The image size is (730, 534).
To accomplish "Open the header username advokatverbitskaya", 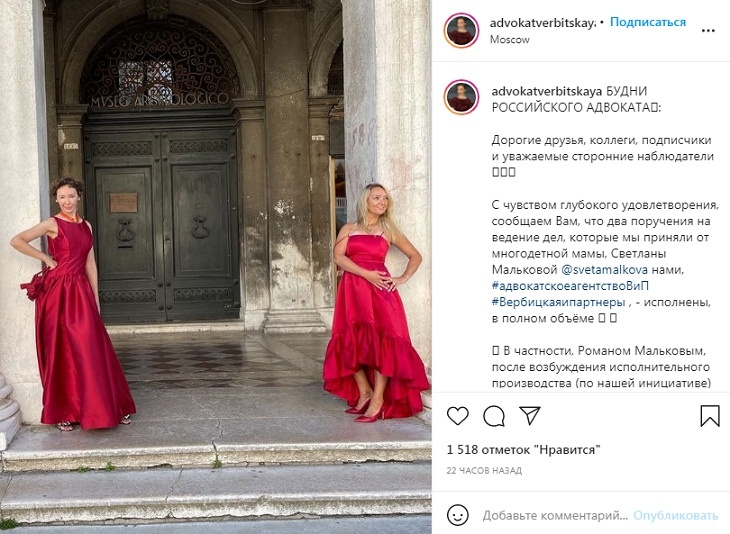I will click(x=542, y=22).
